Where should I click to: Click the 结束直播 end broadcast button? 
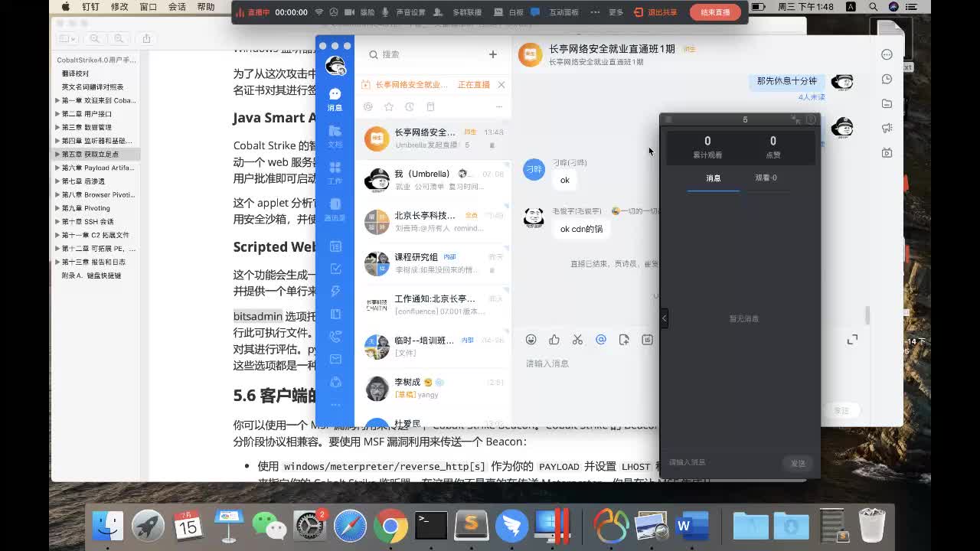(715, 12)
